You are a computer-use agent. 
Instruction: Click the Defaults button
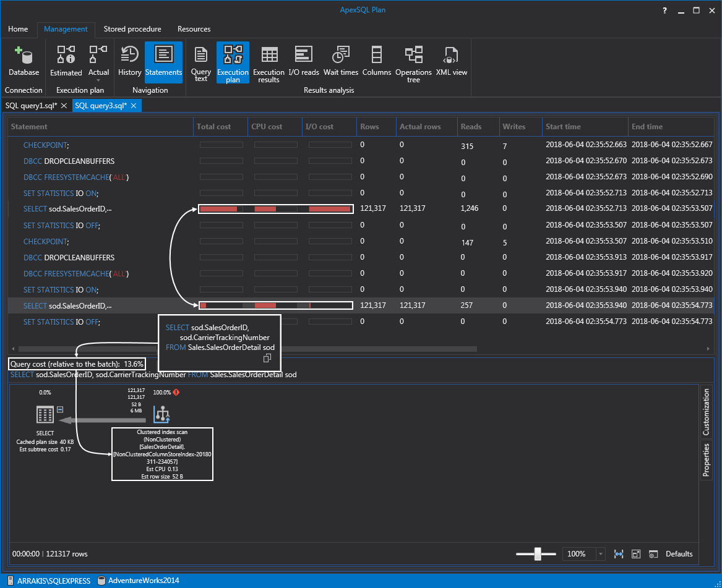679,554
